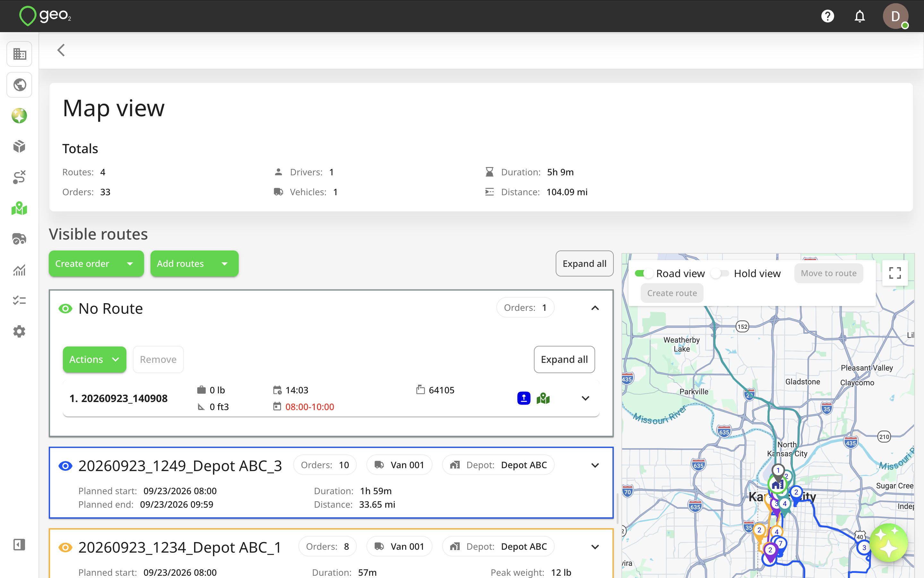Expand order 20260923_140908 details

(585, 398)
